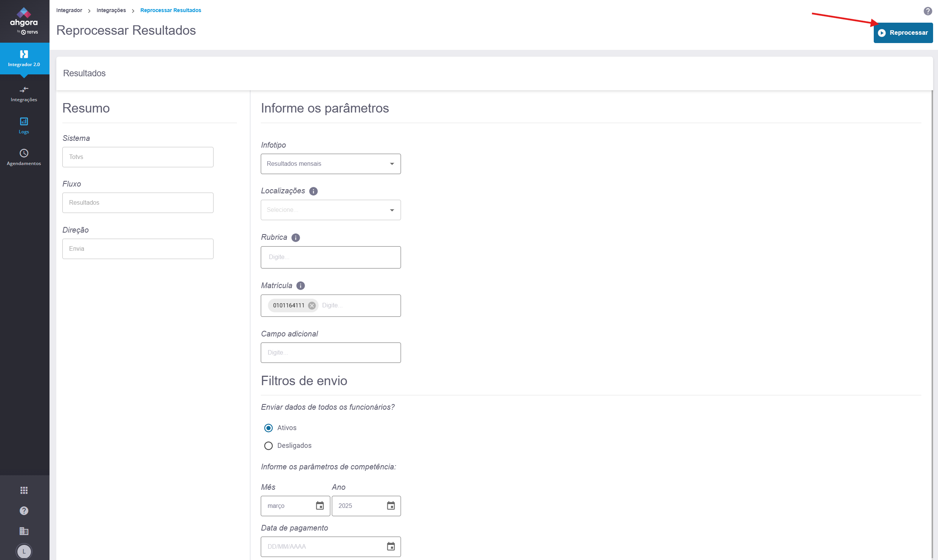Select the Desligados radio button
Screen dimensions: 938x560
pos(268,446)
